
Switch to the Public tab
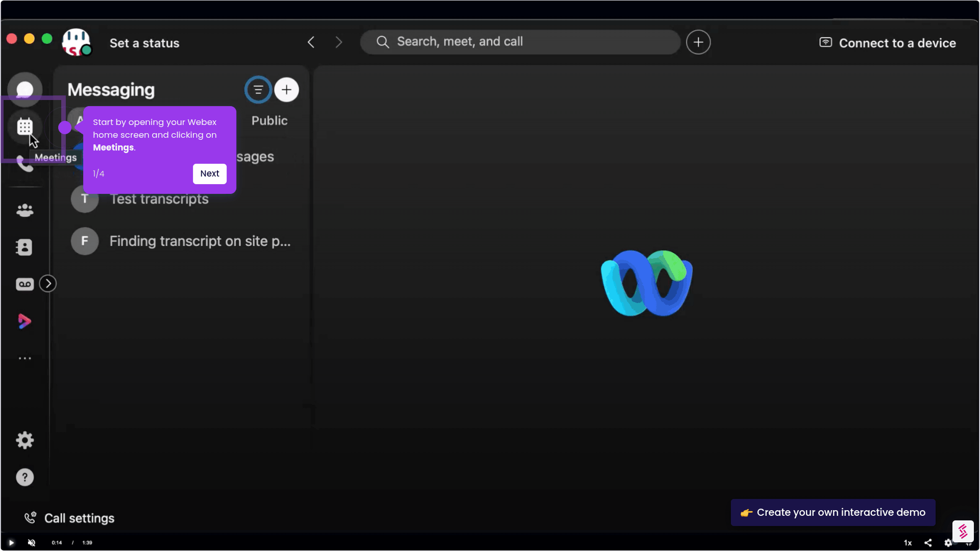click(269, 121)
